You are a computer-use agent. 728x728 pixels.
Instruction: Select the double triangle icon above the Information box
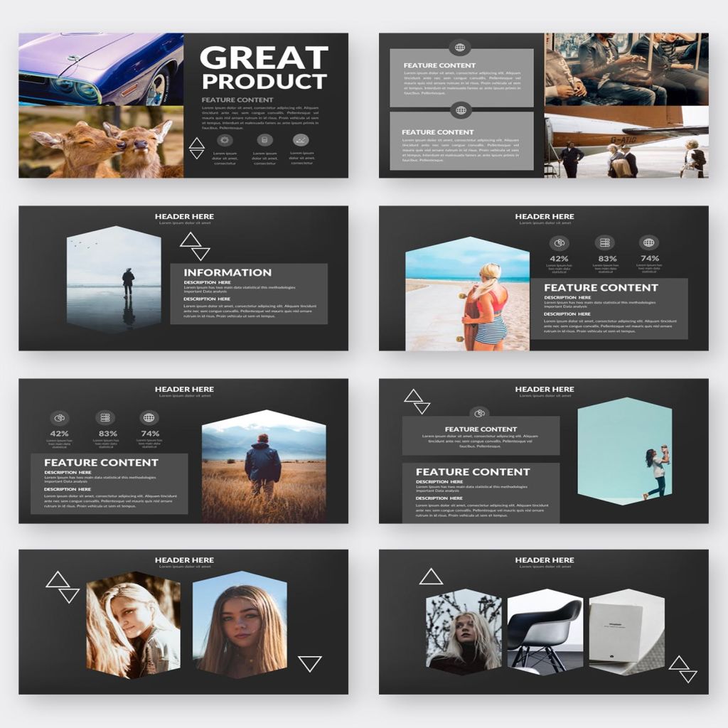tap(195, 246)
